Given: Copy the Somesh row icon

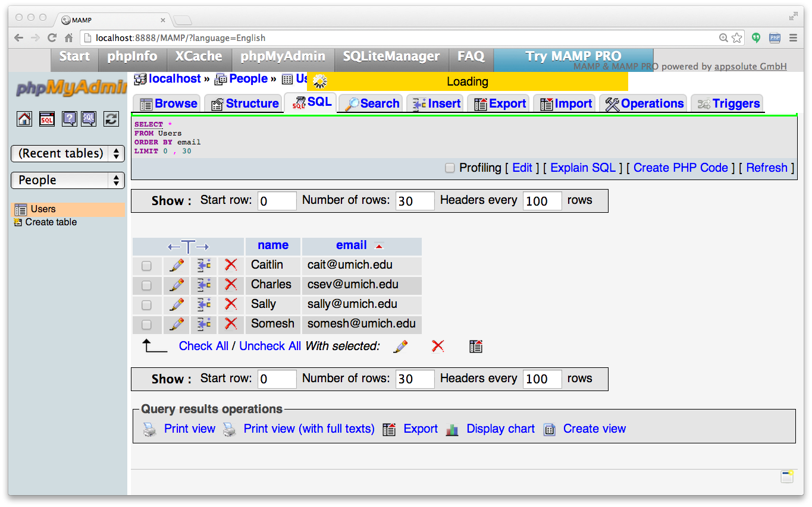Looking at the screenshot, I should point(204,324).
